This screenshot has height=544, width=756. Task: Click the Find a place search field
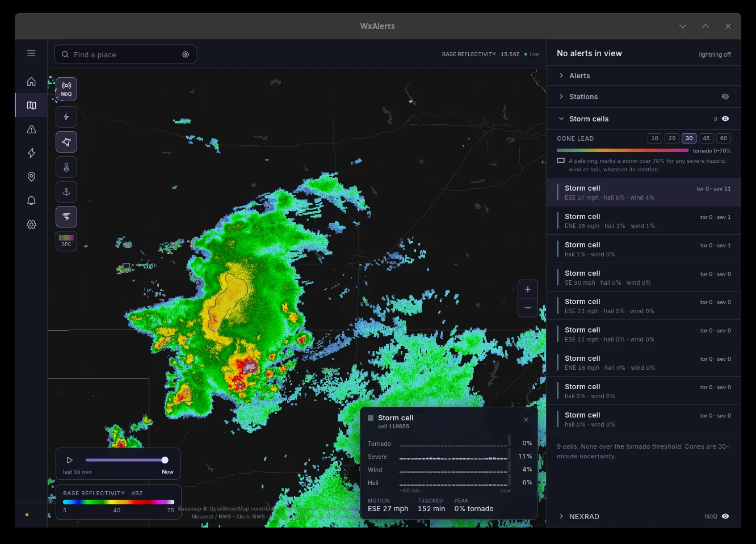(125, 54)
